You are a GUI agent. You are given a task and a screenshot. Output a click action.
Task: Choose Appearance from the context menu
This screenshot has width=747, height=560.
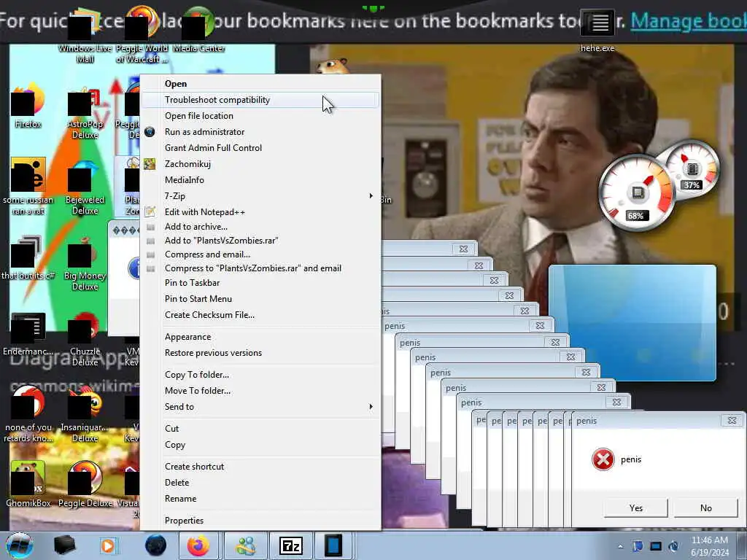260,337
